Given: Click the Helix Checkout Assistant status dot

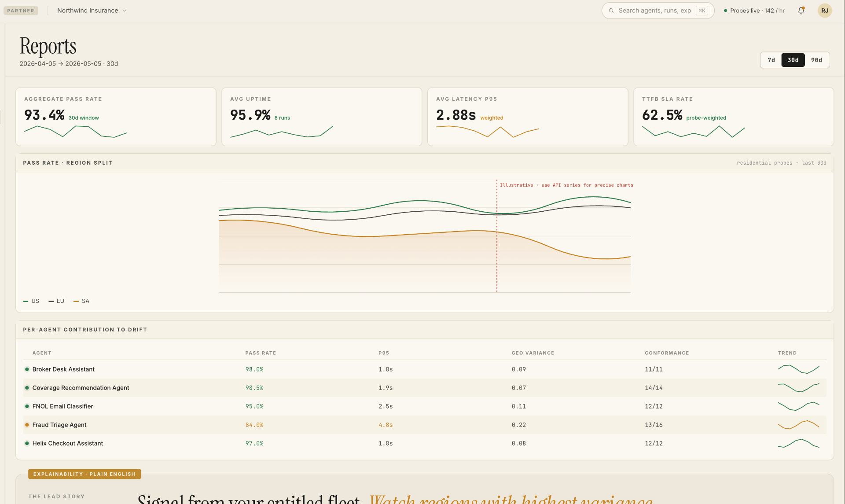Looking at the screenshot, I should pyautogui.click(x=27, y=443).
